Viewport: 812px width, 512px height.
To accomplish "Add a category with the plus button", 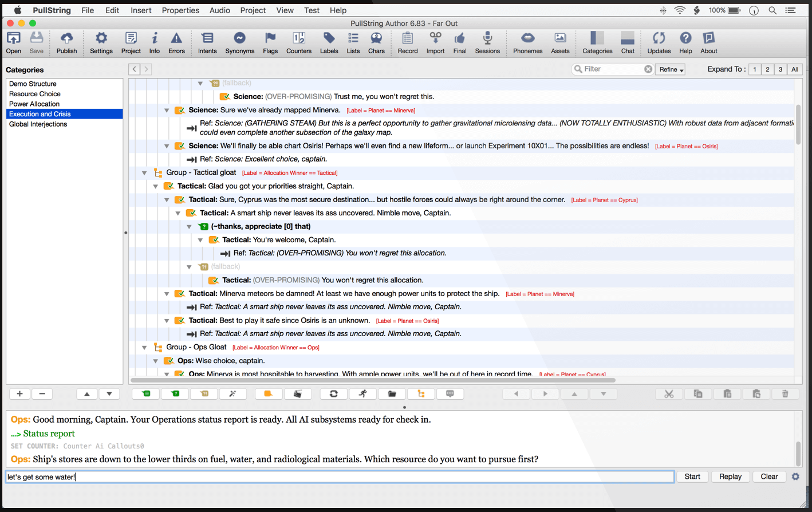I will pos(19,394).
